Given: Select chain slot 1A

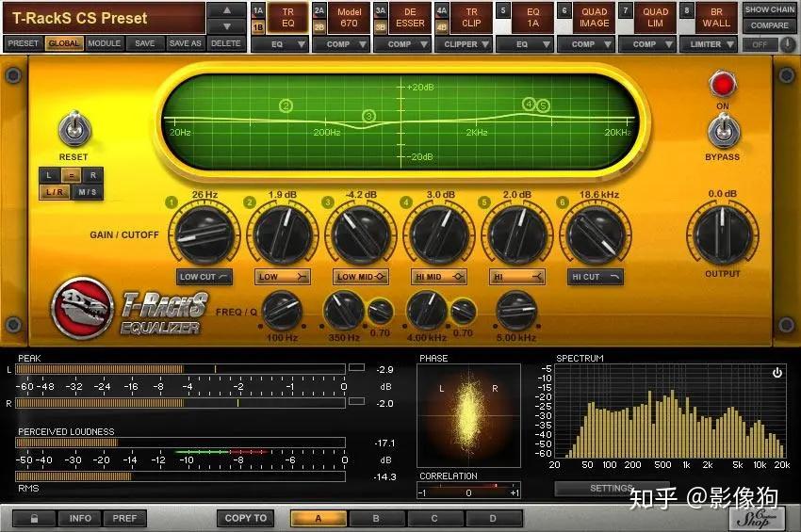Looking at the screenshot, I should (258, 10).
